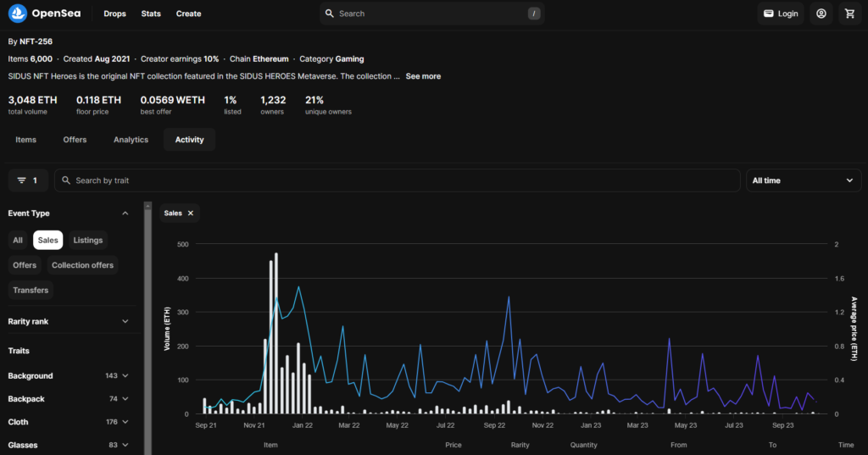This screenshot has width=868, height=455.
Task: Open the Stats menu
Action: point(151,14)
